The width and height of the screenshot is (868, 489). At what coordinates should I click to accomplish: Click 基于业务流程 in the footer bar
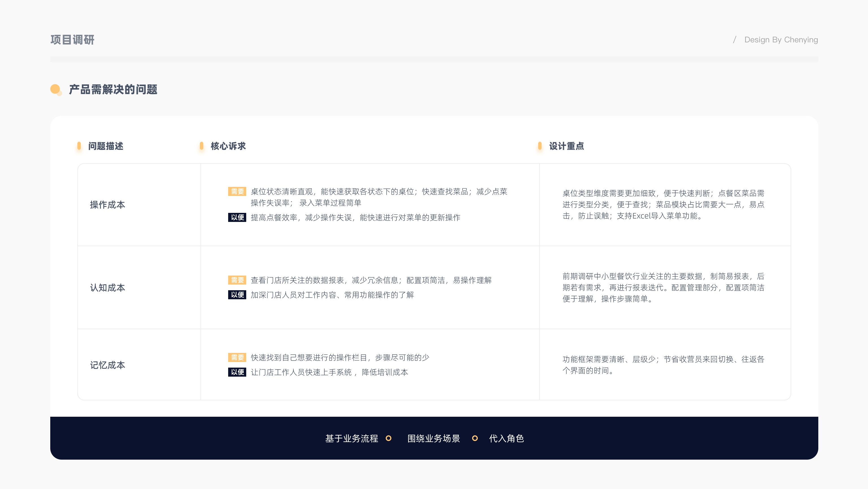(x=352, y=438)
